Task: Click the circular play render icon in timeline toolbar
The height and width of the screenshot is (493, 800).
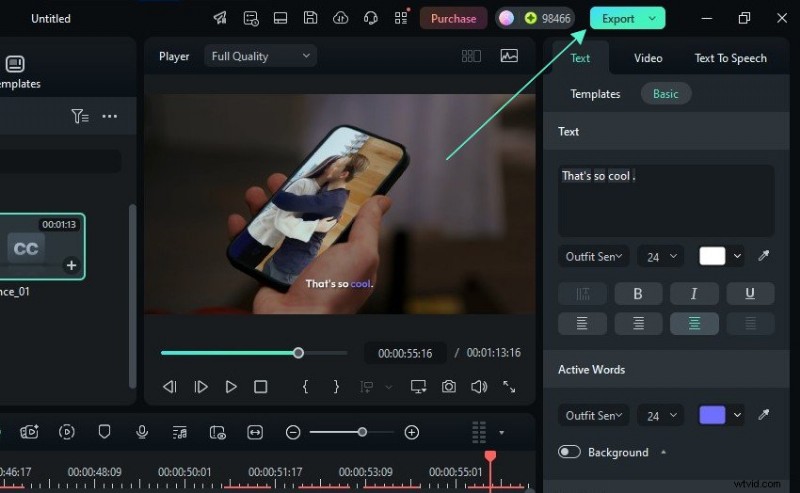Action: point(67,432)
